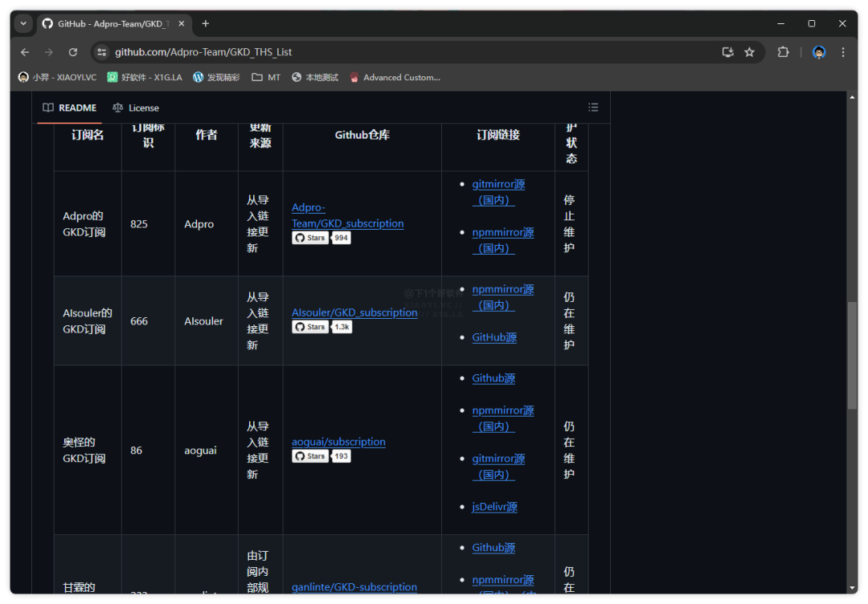Screen dimensions: 868x604
Task: Bookmark this page with the star icon
Action: tap(749, 52)
